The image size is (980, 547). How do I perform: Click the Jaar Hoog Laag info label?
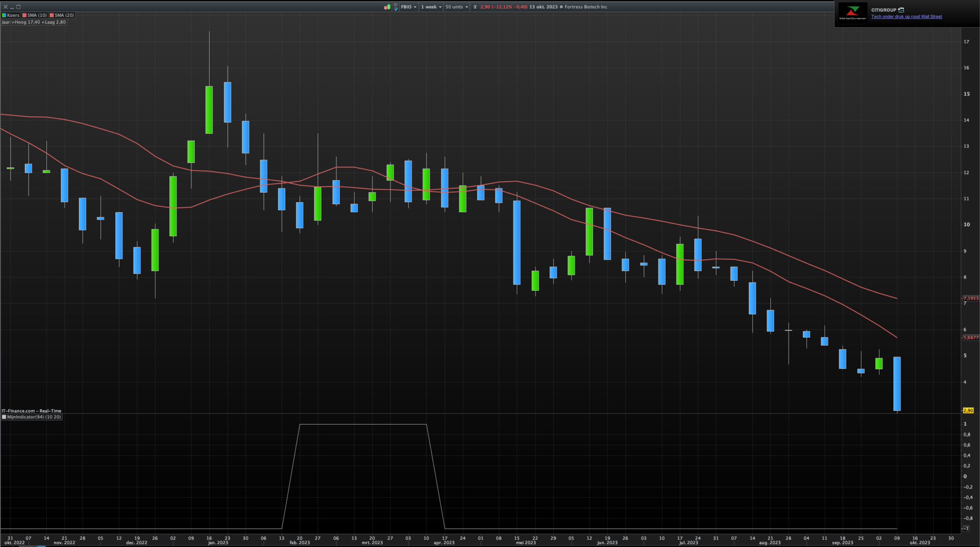33,22
